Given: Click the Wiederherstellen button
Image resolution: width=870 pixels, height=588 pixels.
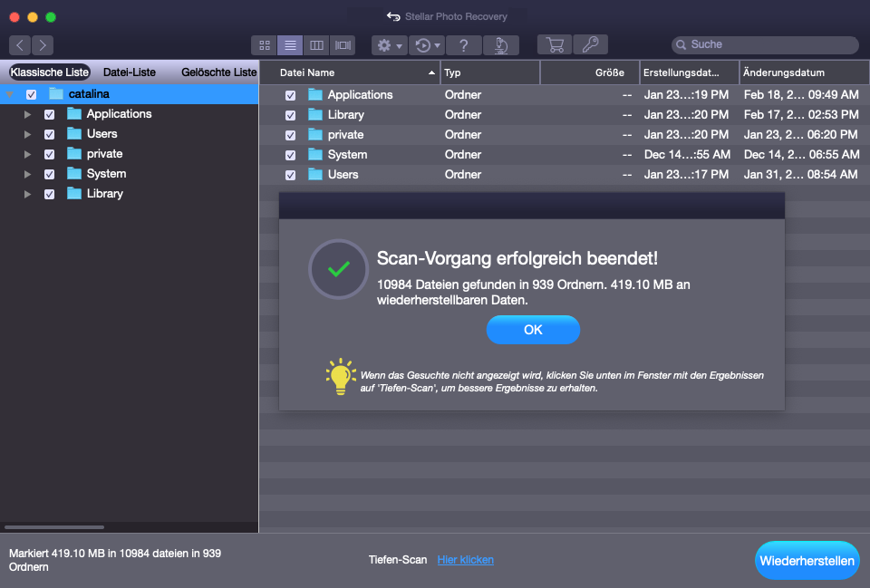Looking at the screenshot, I should coord(807,561).
